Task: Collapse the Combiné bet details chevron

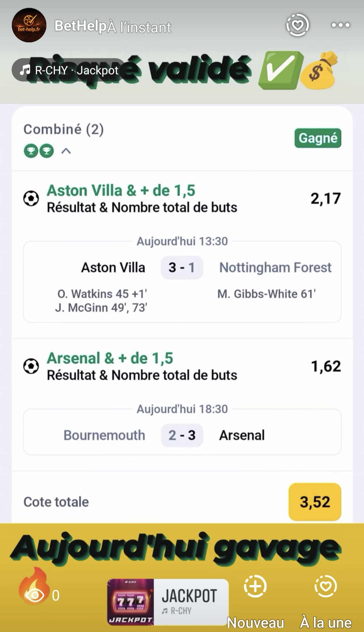Action: click(66, 151)
